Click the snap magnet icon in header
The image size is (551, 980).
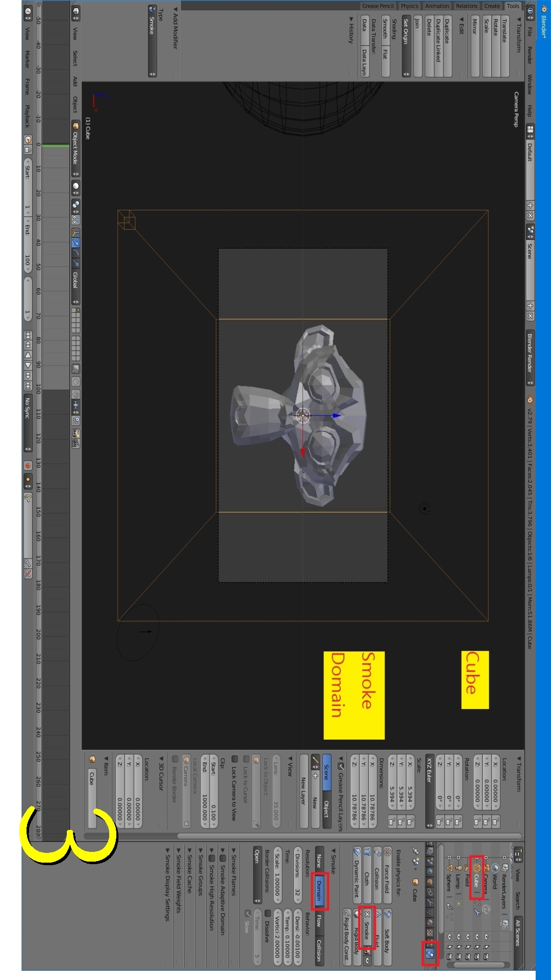tap(76, 394)
